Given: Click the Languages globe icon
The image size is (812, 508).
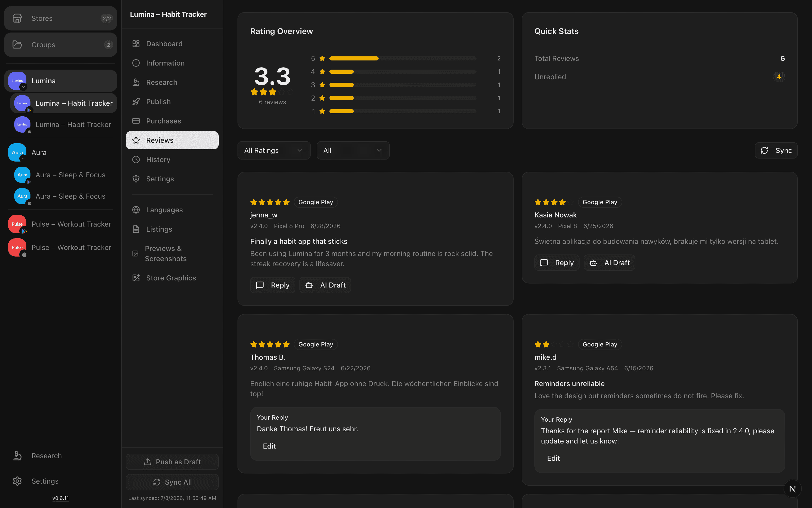Looking at the screenshot, I should (136, 210).
